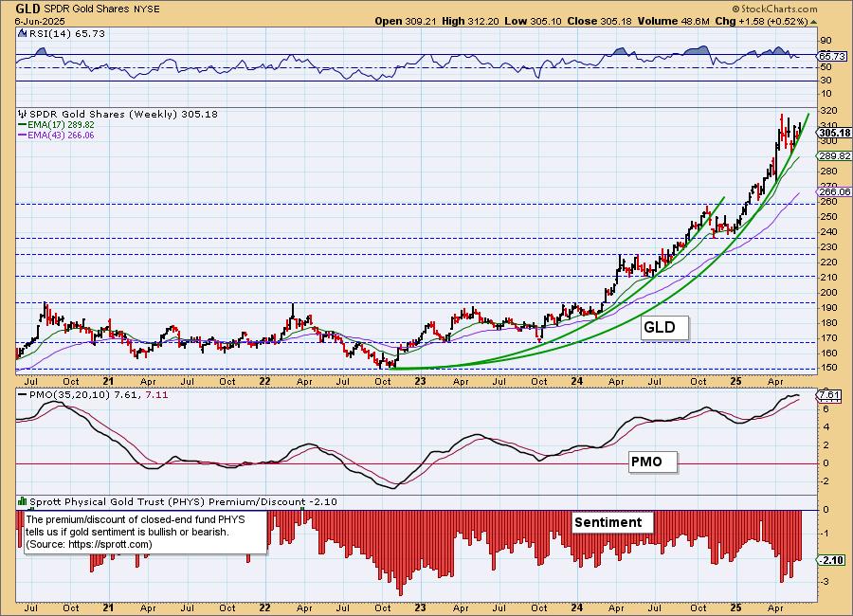Click the PMO line legend icon

23,394
